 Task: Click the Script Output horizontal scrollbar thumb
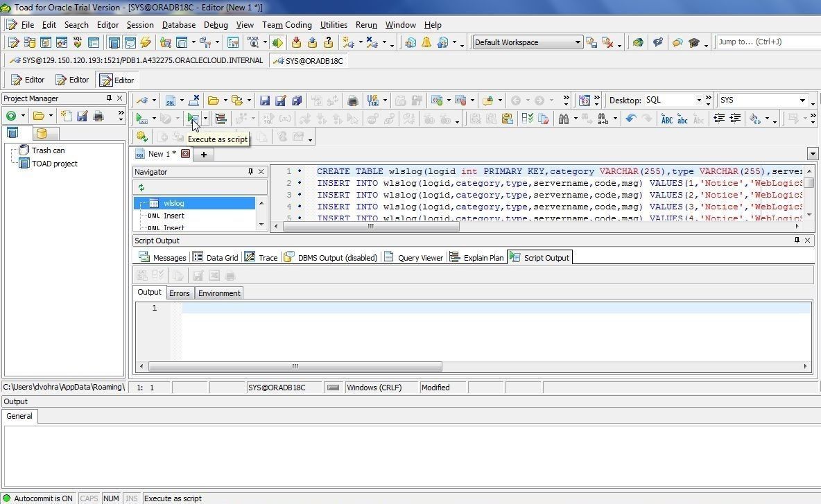pyautogui.click(x=295, y=366)
